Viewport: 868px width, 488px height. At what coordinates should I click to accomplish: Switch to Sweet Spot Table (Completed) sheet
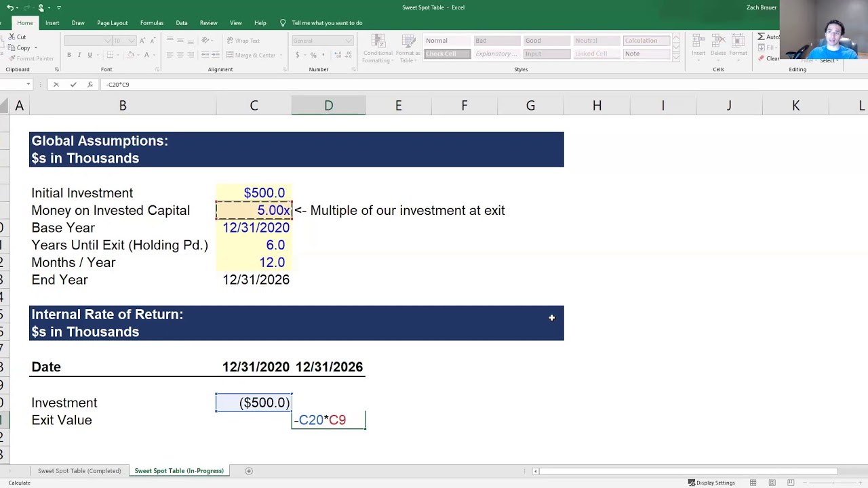[x=79, y=471]
